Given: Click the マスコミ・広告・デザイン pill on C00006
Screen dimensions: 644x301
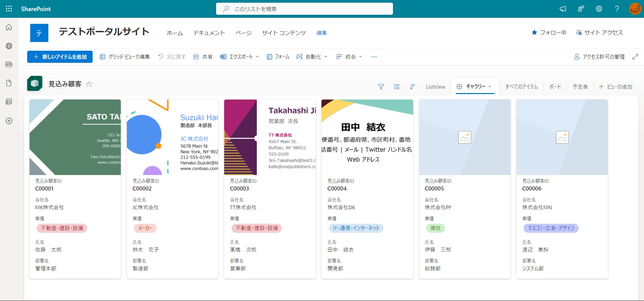Looking at the screenshot, I should coord(551,228).
